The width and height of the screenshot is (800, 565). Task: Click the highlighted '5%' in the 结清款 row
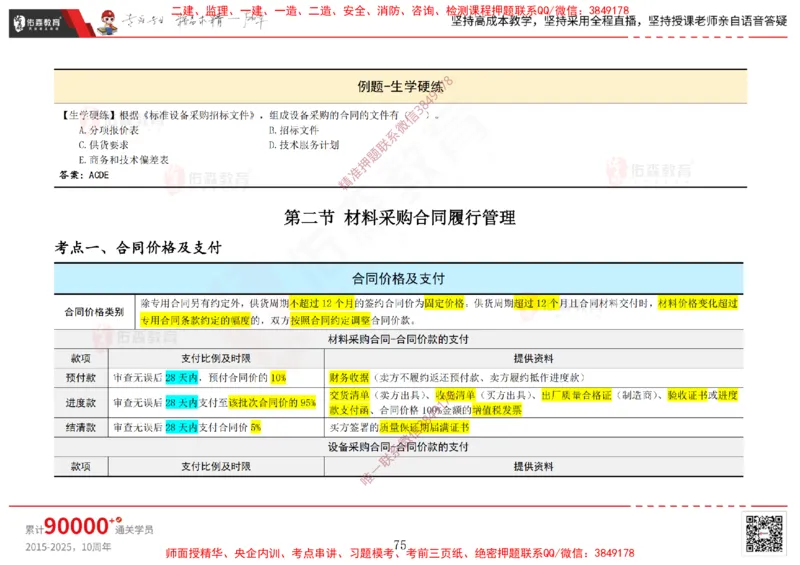tap(256, 428)
